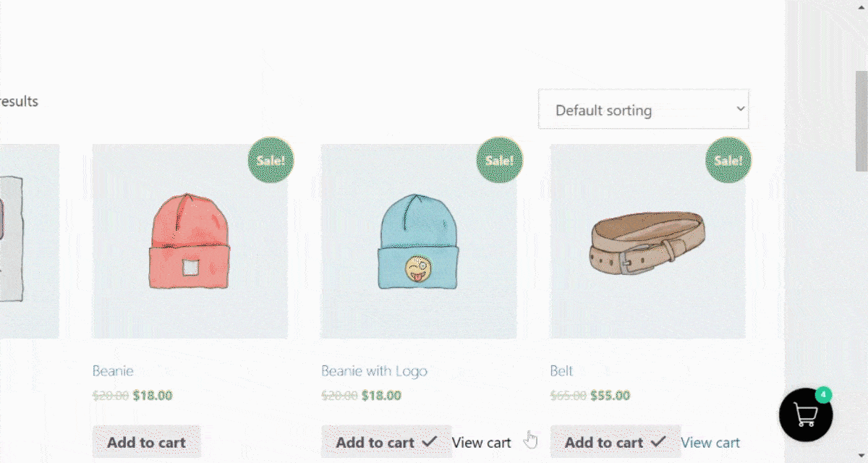Click the sorting dropdown chevron arrow

[740, 109]
